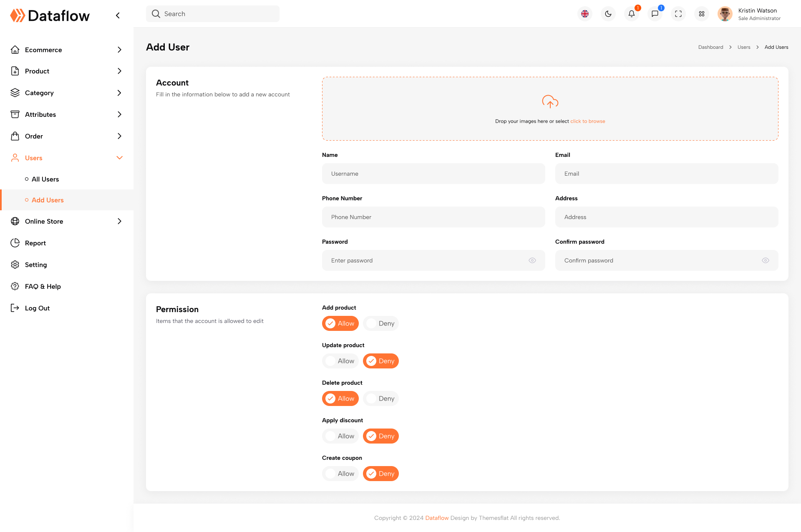Enter fullscreen using the expand icon

point(678,14)
